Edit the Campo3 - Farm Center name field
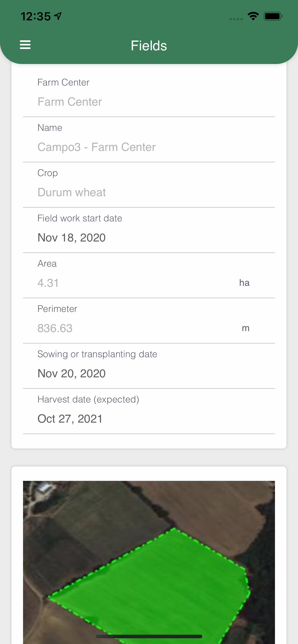The height and width of the screenshot is (644, 298). pyautogui.click(x=149, y=139)
